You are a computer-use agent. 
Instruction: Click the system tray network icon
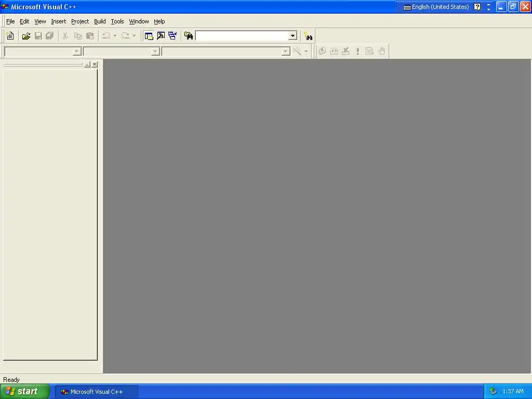(493, 392)
